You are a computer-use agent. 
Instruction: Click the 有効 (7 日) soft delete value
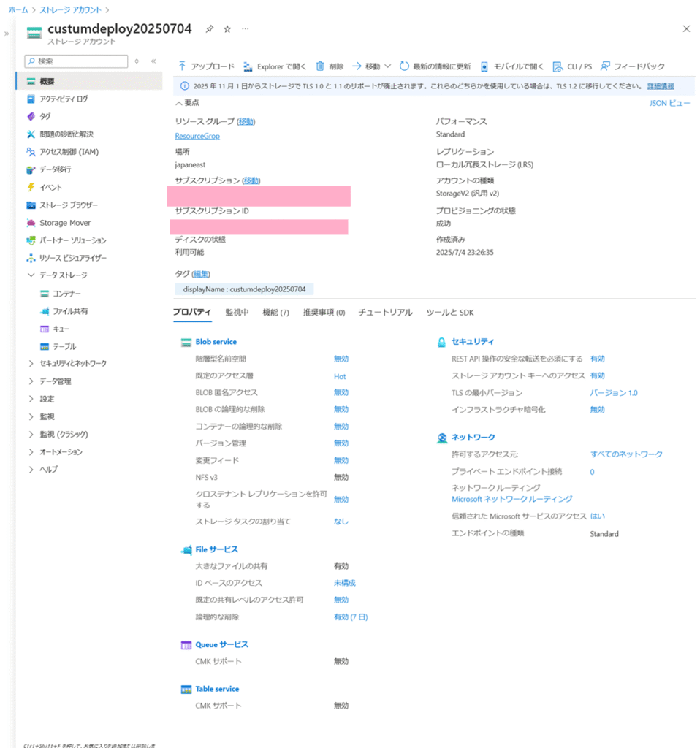point(351,617)
